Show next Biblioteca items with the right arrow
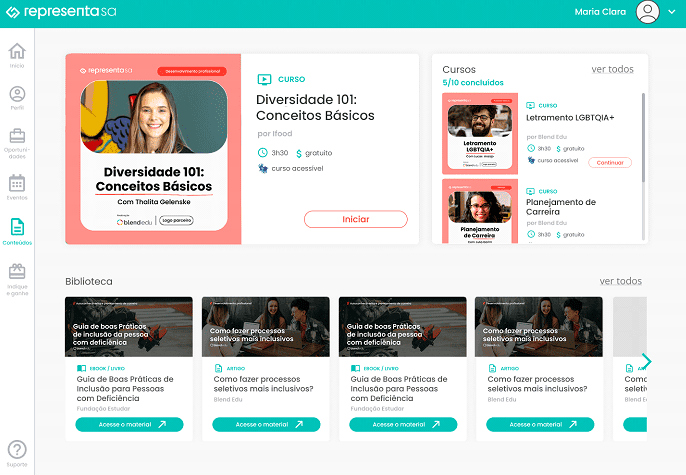This screenshot has width=686, height=475. (x=646, y=361)
